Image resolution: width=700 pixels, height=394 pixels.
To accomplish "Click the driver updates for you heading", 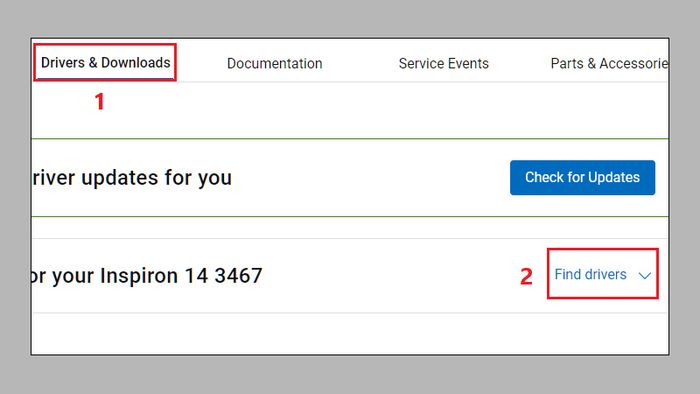I will click(132, 178).
